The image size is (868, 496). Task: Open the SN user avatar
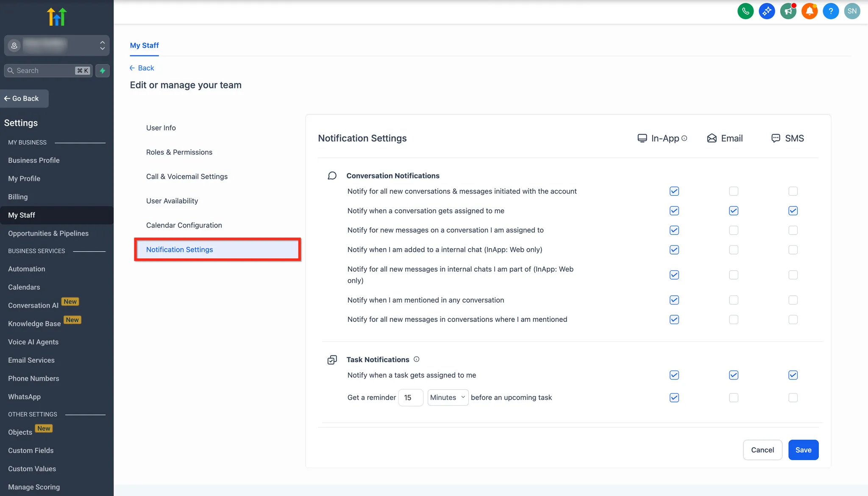point(852,11)
